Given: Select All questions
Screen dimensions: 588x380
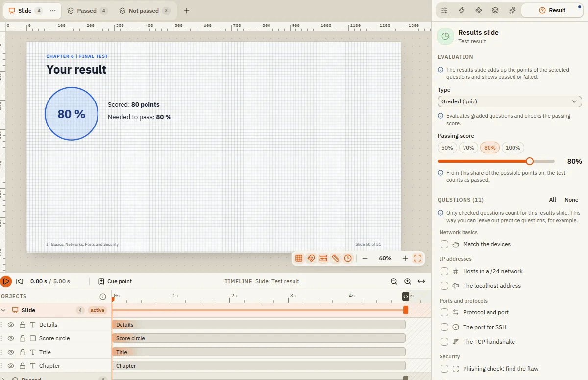Looking at the screenshot, I should click(553, 200).
